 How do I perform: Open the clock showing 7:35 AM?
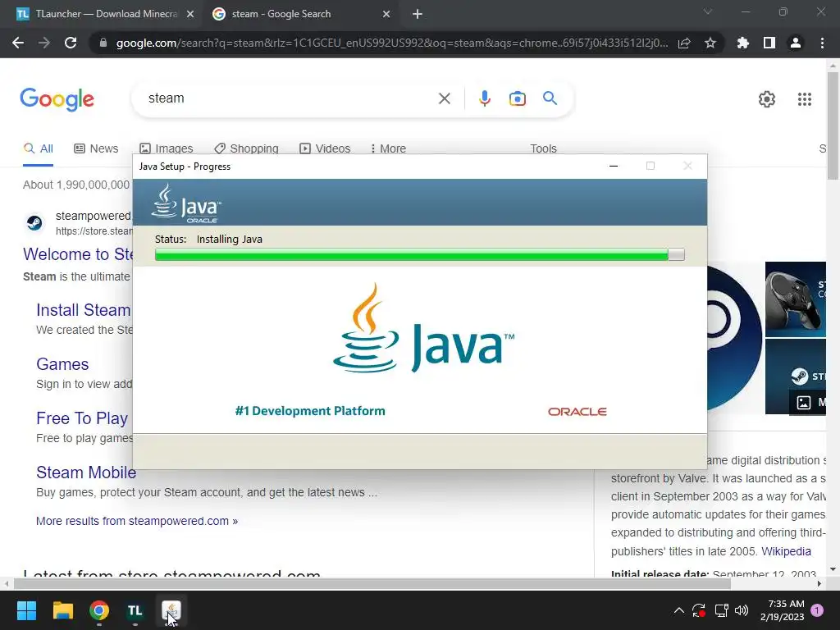pos(782,610)
